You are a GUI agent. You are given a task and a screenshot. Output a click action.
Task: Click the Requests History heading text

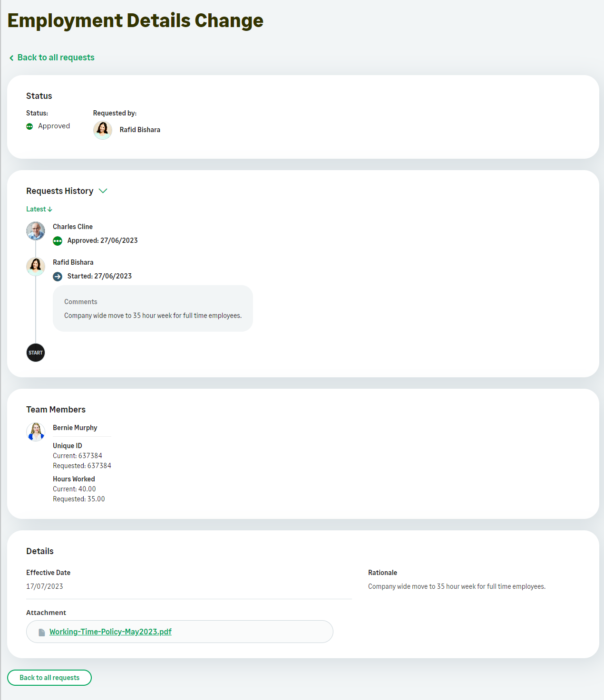[x=60, y=191]
